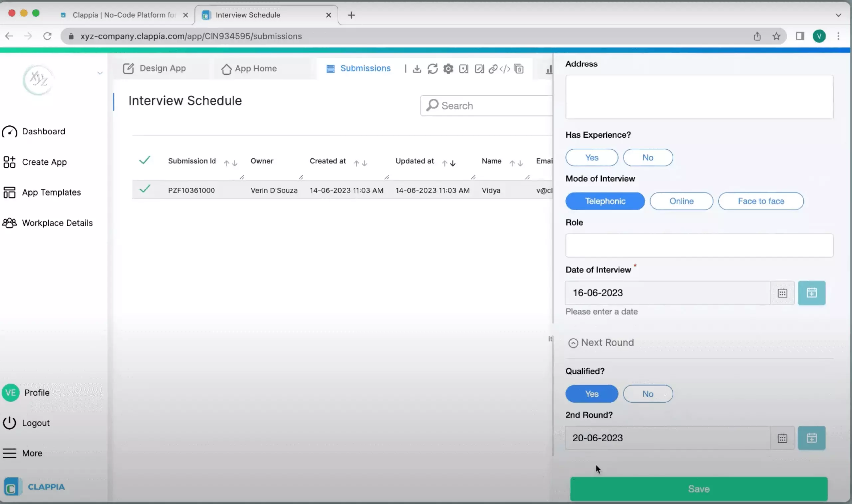Refresh the submissions list
Image resolution: width=852 pixels, height=504 pixels.
[x=432, y=69]
